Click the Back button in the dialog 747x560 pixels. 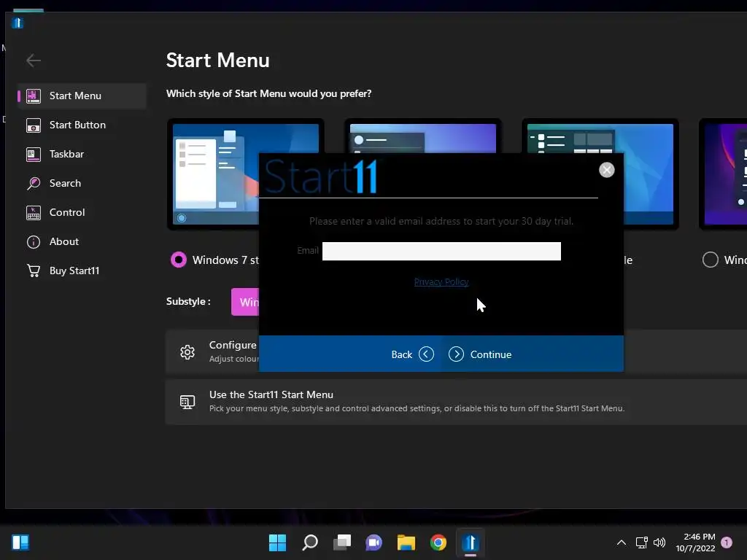click(412, 354)
